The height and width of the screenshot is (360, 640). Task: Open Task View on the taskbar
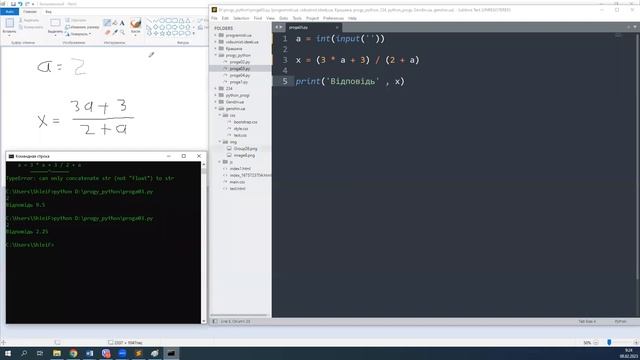click(40, 353)
